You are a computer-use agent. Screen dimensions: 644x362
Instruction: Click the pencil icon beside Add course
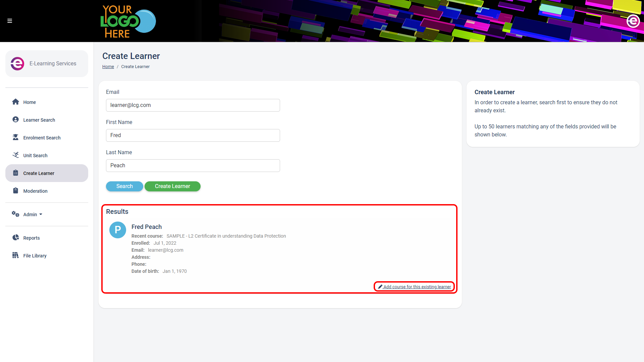(x=380, y=287)
